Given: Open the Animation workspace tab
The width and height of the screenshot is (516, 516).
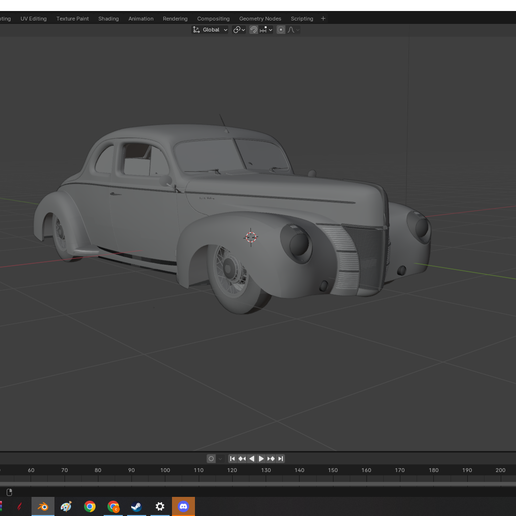Looking at the screenshot, I should pyautogui.click(x=141, y=19).
